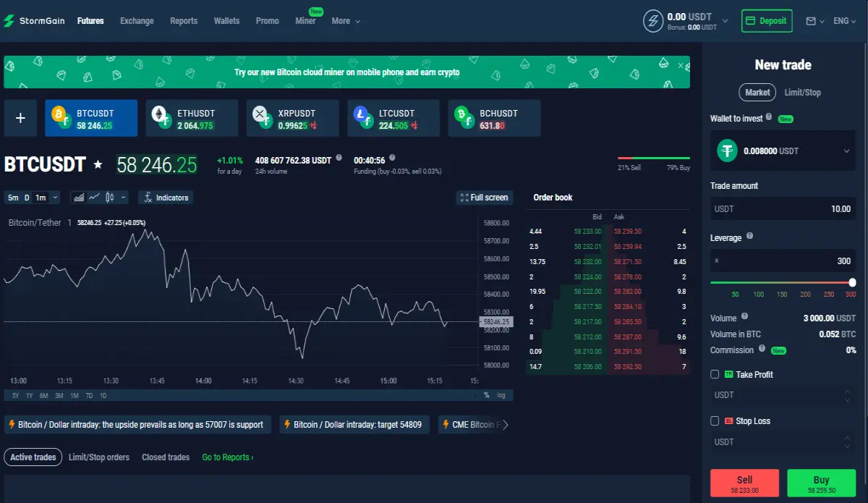The image size is (868, 503).
Task: Select the 1m chart interval
Action: click(x=41, y=198)
